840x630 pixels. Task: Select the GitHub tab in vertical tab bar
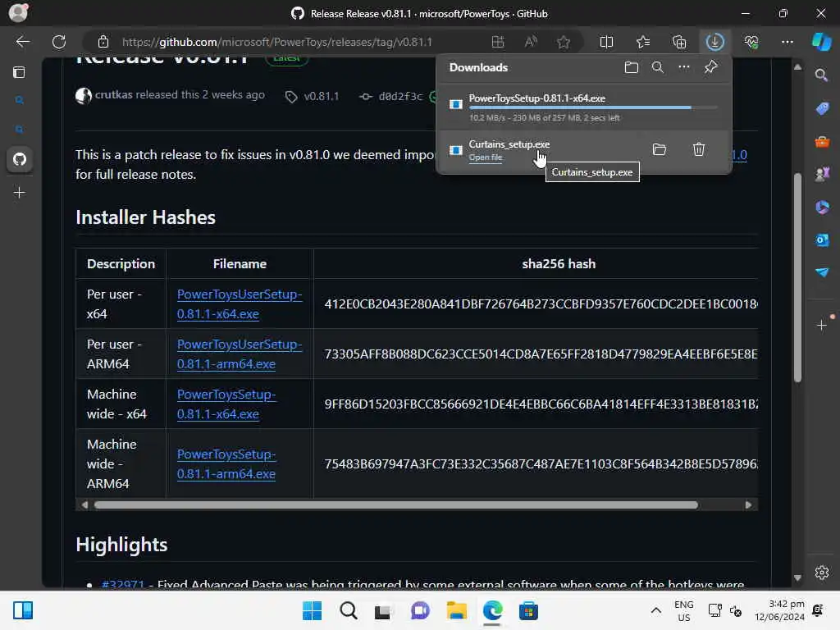coord(20,159)
